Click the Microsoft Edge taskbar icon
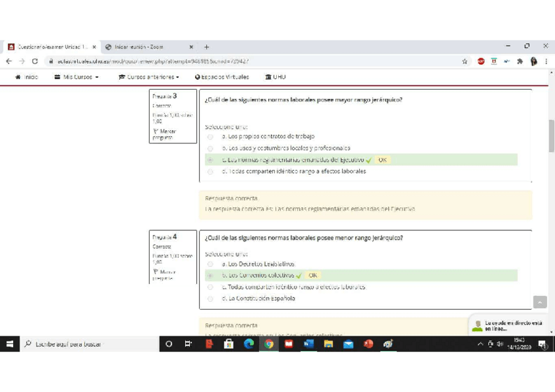The width and height of the screenshot is (555, 392). 249,344
